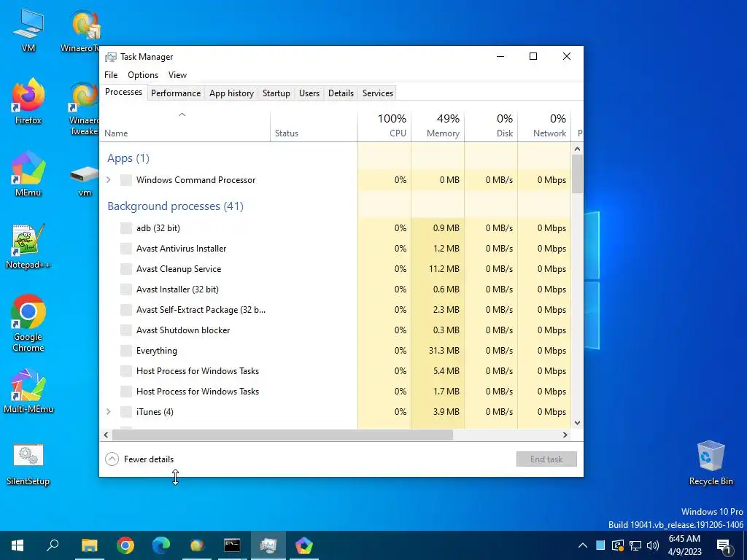Open the Winaero Tweaker desktop shortcut
Screen dimensions: 747x560
point(85,109)
